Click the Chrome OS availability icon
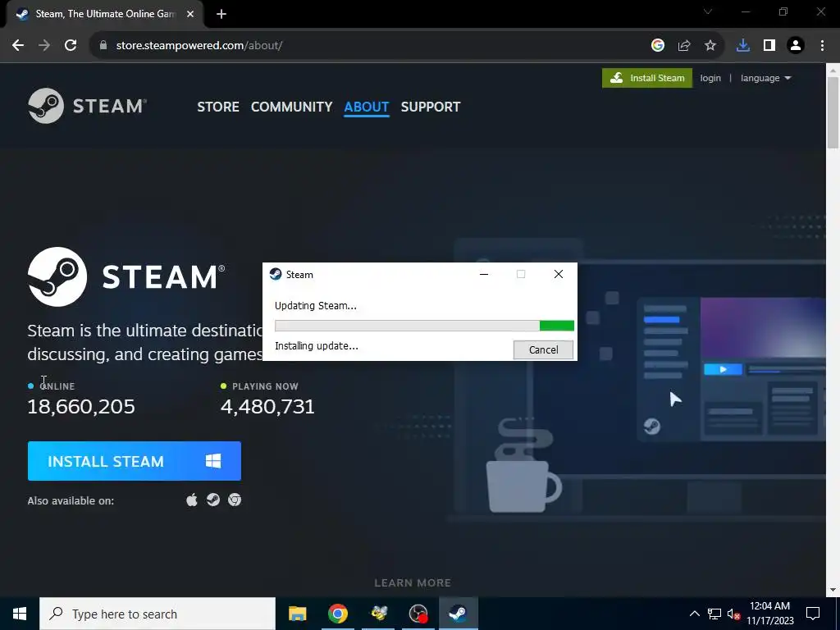 coord(235,500)
